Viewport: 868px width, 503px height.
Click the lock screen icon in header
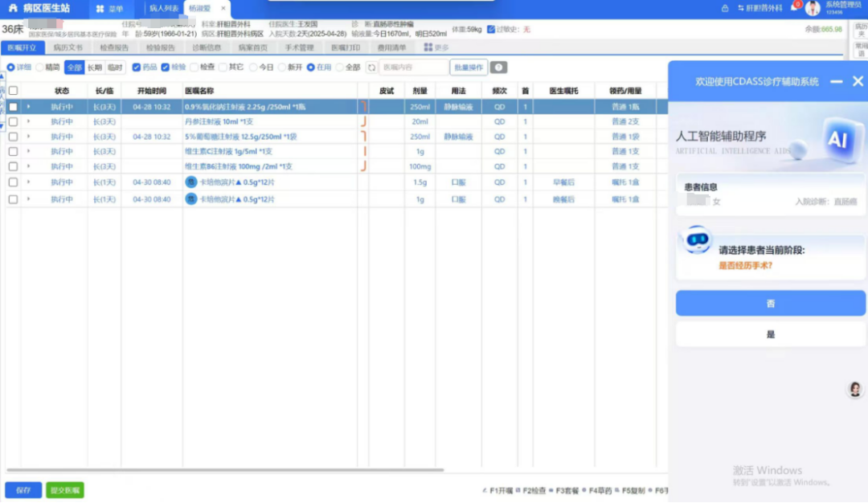(725, 8)
